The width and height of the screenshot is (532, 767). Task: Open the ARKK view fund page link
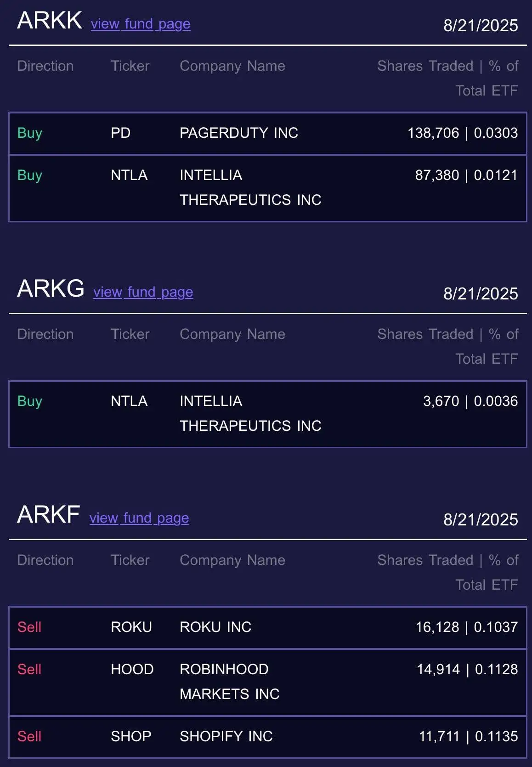[140, 24]
